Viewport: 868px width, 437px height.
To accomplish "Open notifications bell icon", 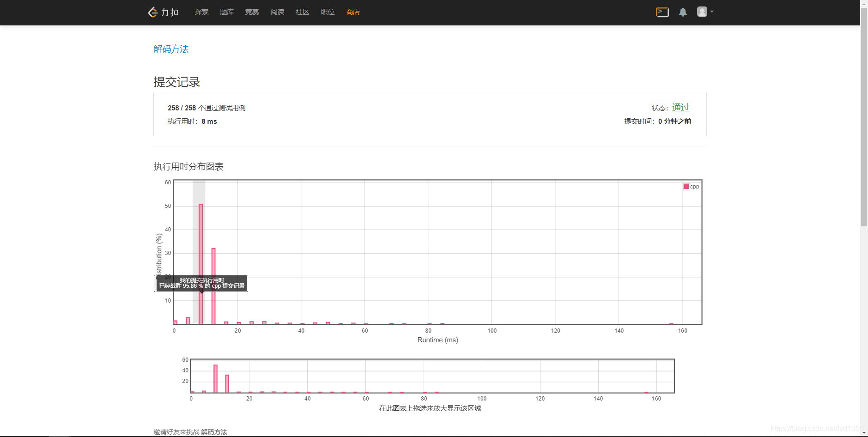I will coord(683,12).
